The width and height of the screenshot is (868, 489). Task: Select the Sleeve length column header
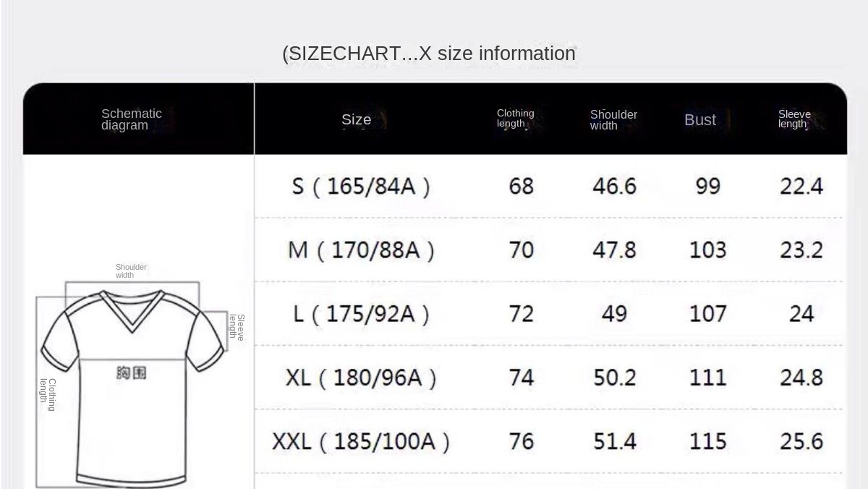[793, 119]
